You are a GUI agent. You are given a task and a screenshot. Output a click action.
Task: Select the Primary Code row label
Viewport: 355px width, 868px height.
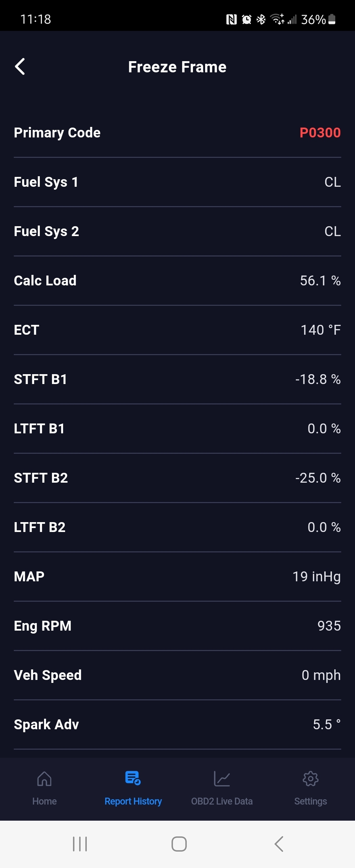tap(57, 133)
